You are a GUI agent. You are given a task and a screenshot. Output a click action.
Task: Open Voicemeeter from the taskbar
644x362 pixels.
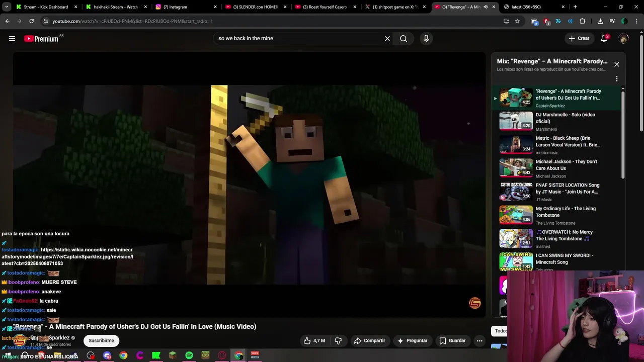coord(255,355)
